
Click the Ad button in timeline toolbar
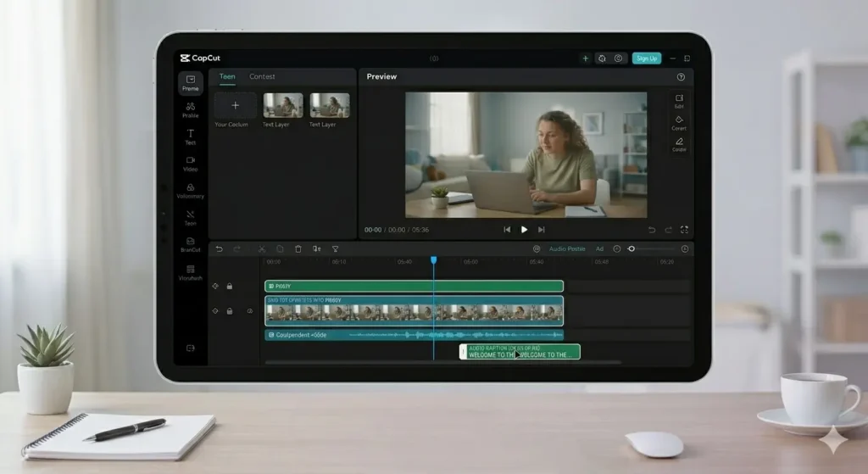click(x=599, y=249)
